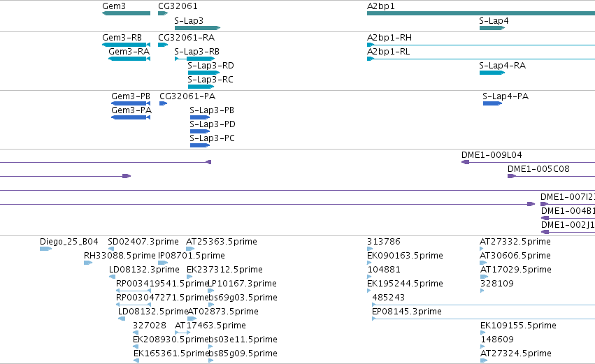Screen dimensions: 595x364
Task: Open the EK237312.5prime EST label
Action: tap(224, 270)
